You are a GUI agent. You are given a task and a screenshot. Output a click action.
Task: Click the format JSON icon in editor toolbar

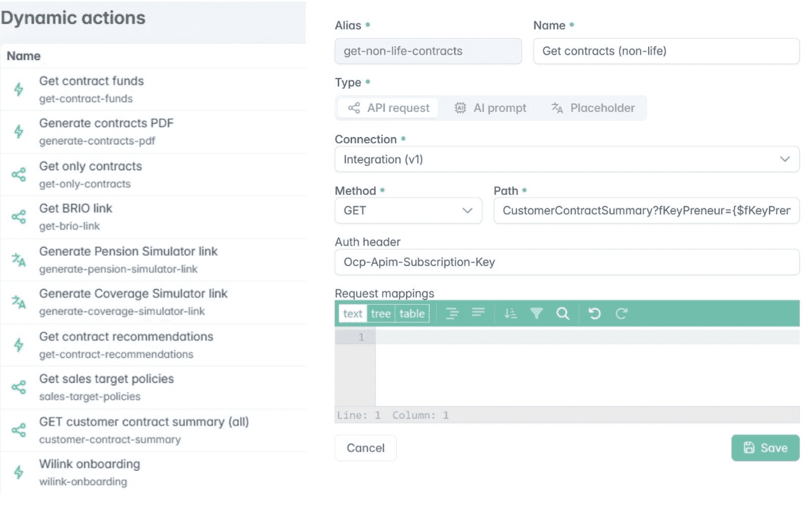pyautogui.click(x=453, y=313)
